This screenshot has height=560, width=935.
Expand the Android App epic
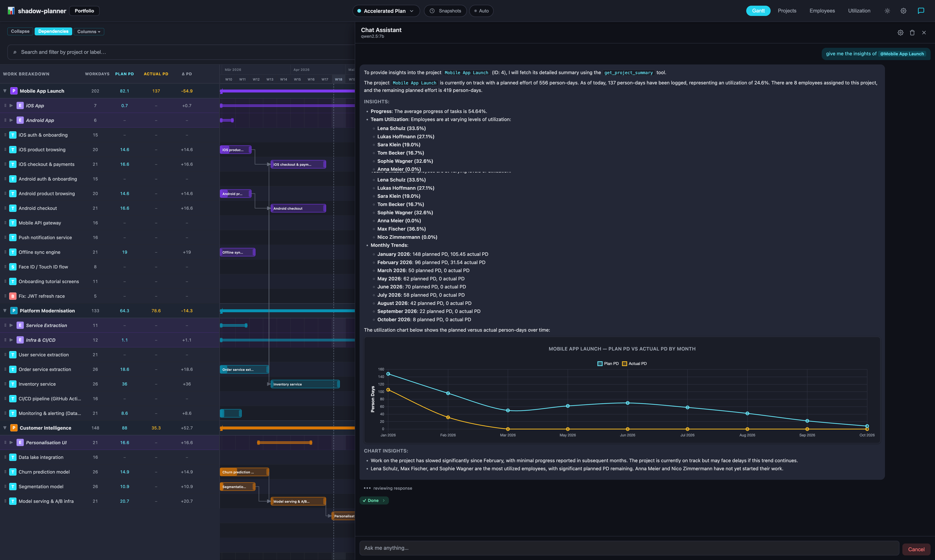click(x=11, y=120)
